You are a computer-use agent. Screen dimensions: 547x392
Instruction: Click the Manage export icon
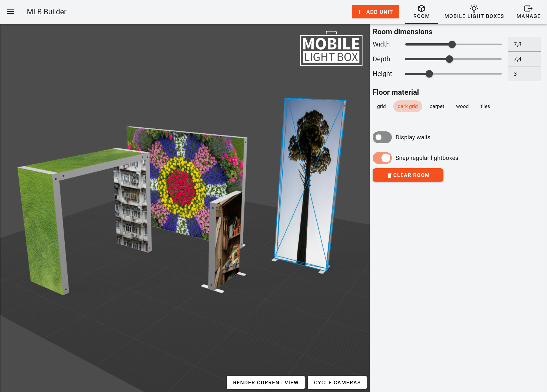click(x=528, y=9)
